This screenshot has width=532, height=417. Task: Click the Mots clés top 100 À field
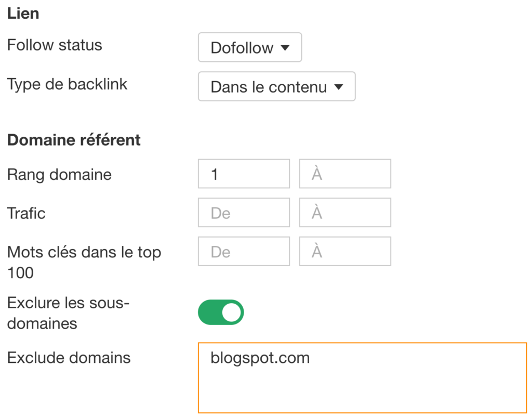pos(345,251)
